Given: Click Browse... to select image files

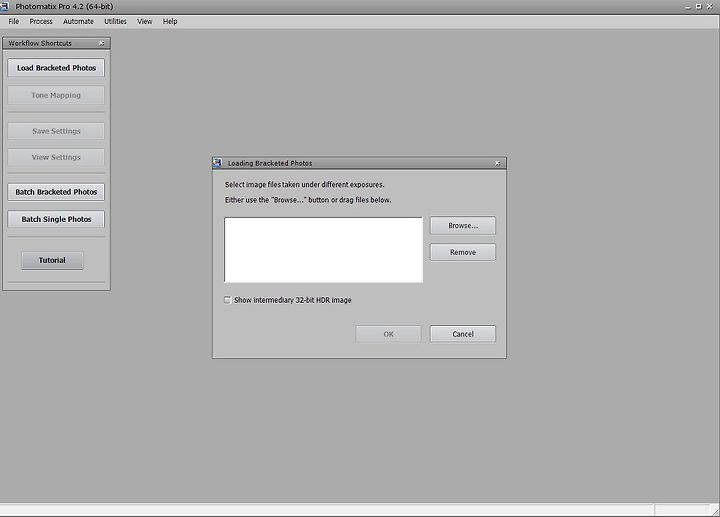Looking at the screenshot, I should tap(463, 225).
